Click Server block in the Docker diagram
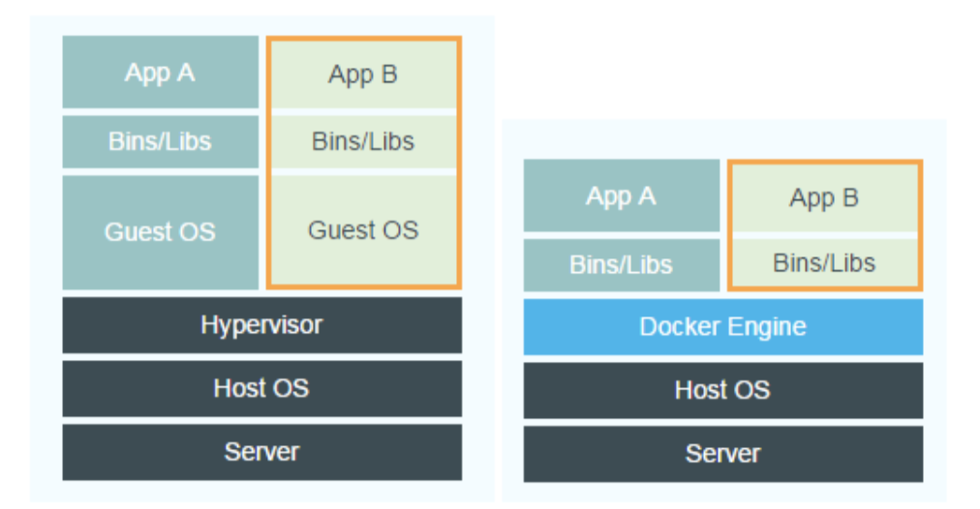 coord(723,454)
